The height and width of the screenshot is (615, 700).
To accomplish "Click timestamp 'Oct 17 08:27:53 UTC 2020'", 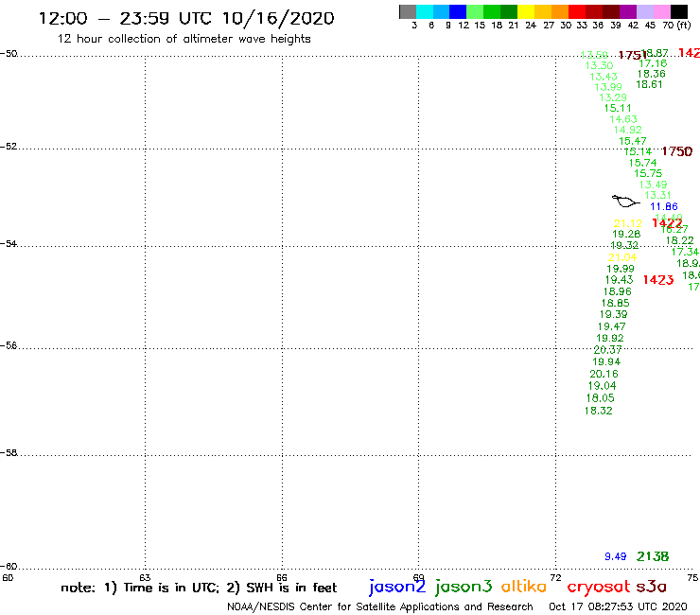I will pyautogui.click(x=618, y=606).
